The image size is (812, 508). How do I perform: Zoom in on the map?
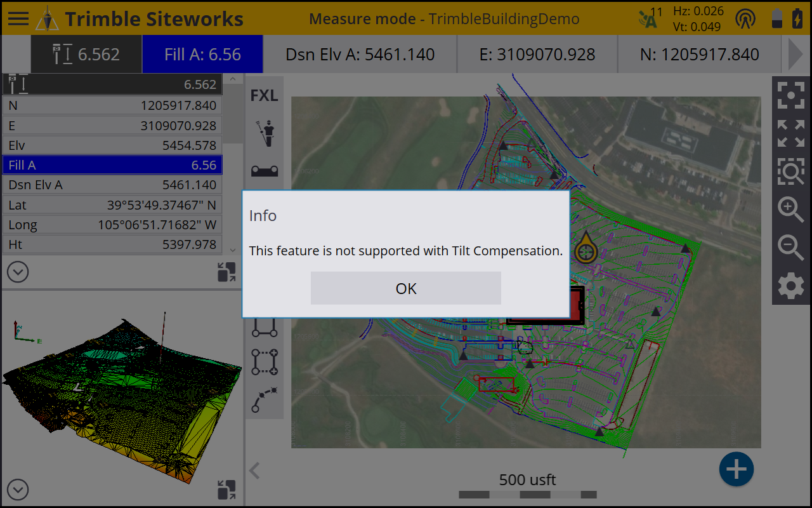[x=791, y=209]
